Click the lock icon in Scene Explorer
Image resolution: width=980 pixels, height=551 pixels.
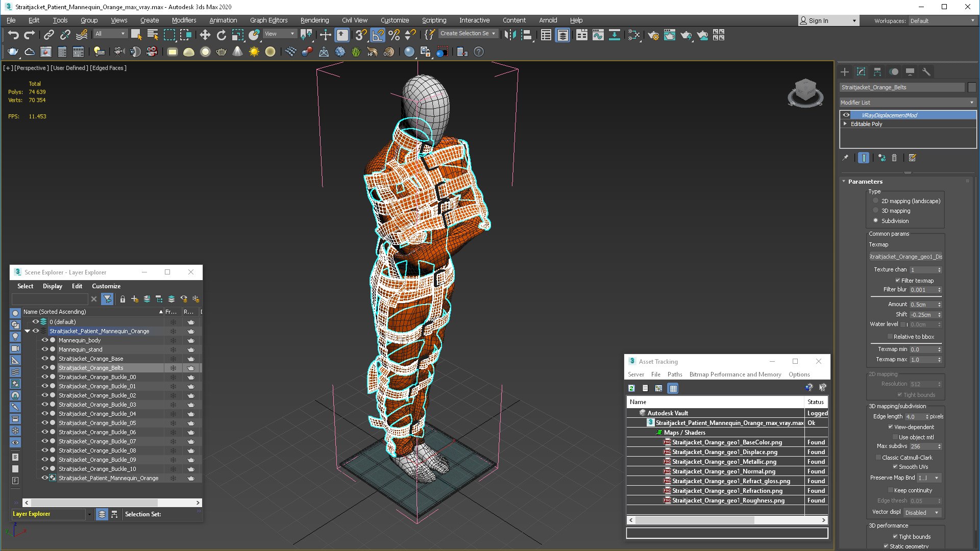tap(122, 299)
